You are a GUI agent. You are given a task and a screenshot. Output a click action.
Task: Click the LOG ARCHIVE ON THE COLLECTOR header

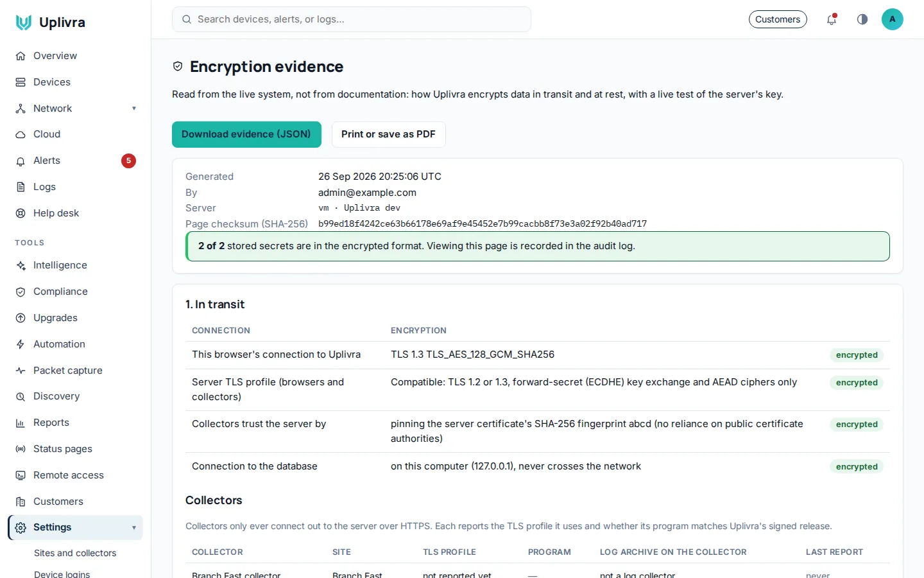[673, 552]
